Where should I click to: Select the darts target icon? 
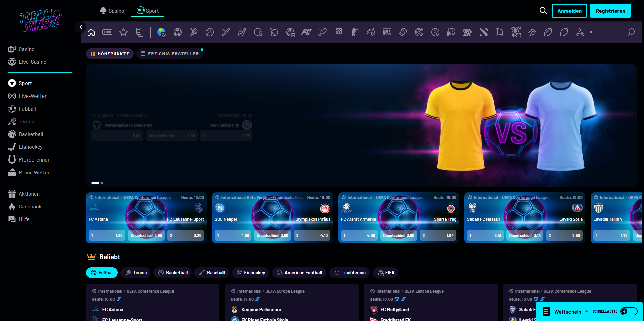419,32
